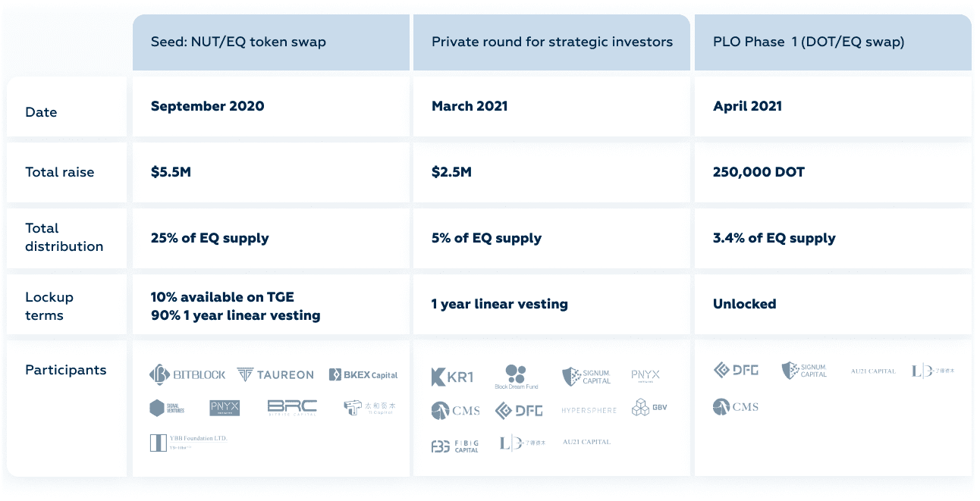Click the $5.5M total raise cell
Screen dimensions: 980x501
pyautogui.click(x=171, y=172)
